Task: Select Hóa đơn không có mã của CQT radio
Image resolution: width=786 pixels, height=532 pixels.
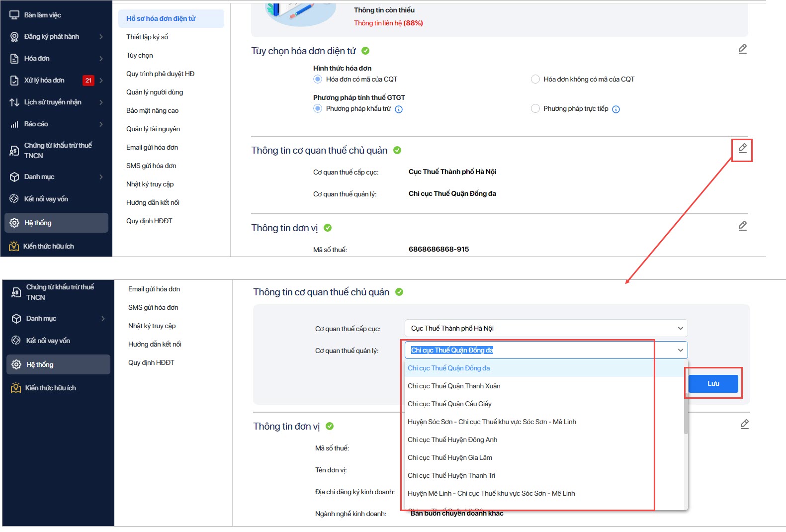Action: click(535, 79)
